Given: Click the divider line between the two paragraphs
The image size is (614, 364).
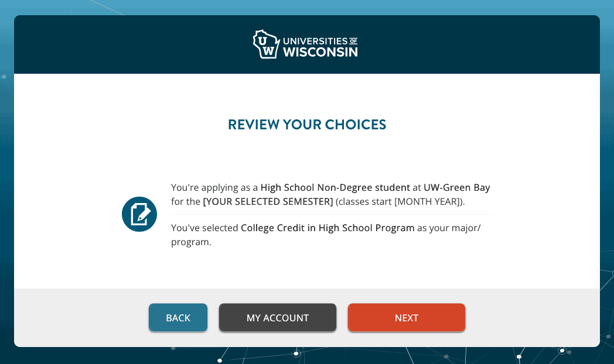Looking at the screenshot, I should click(331, 214).
